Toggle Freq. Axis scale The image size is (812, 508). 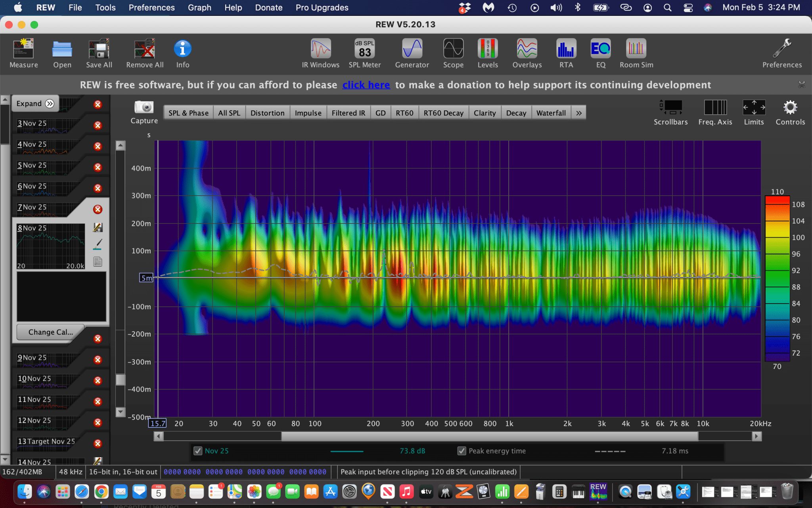point(715,112)
